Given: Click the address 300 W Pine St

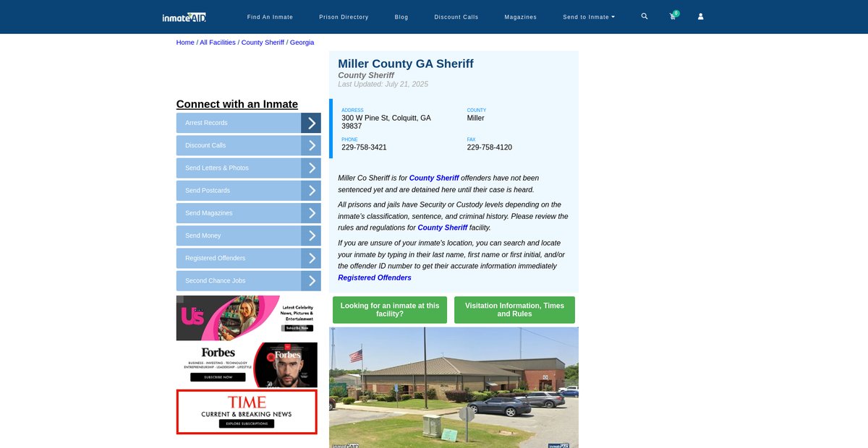Looking at the screenshot, I should 386,122.
